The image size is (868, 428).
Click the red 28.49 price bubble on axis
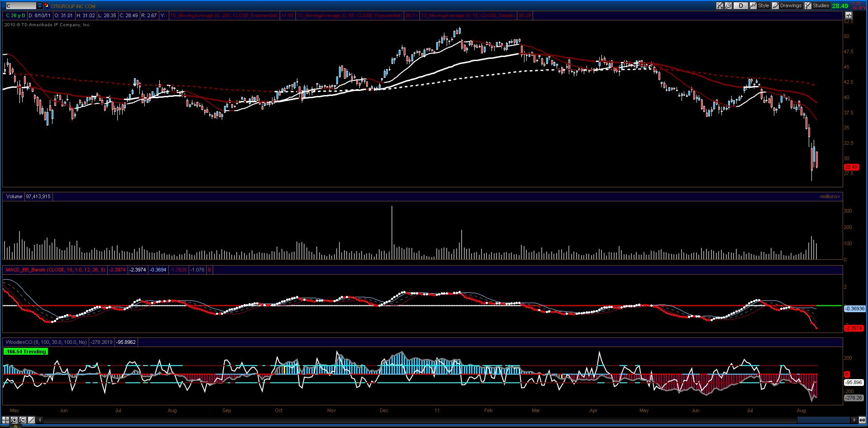tap(851, 167)
